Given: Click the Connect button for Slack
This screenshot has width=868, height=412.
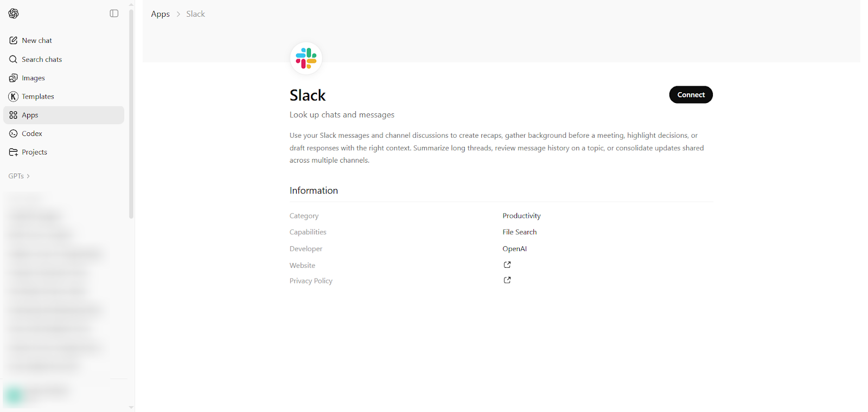Looking at the screenshot, I should pyautogui.click(x=690, y=94).
